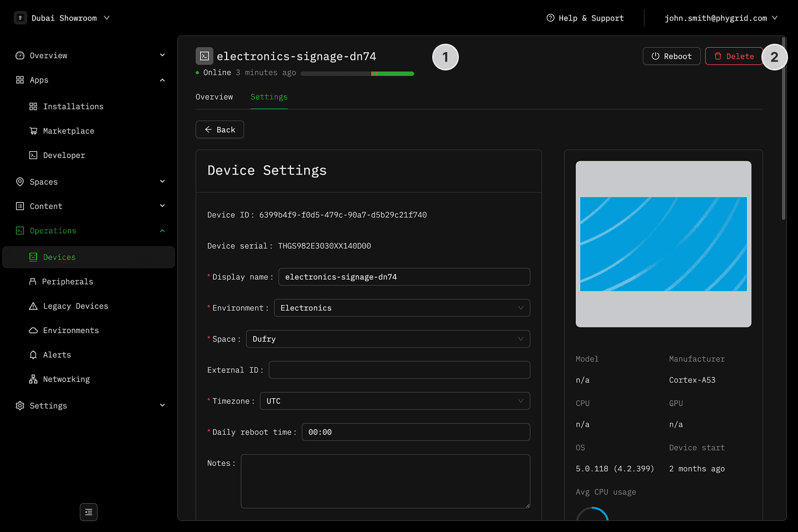798x532 pixels.
Task: Click the Installations grid icon
Action: pyautogui.click(x=33, y=106)
